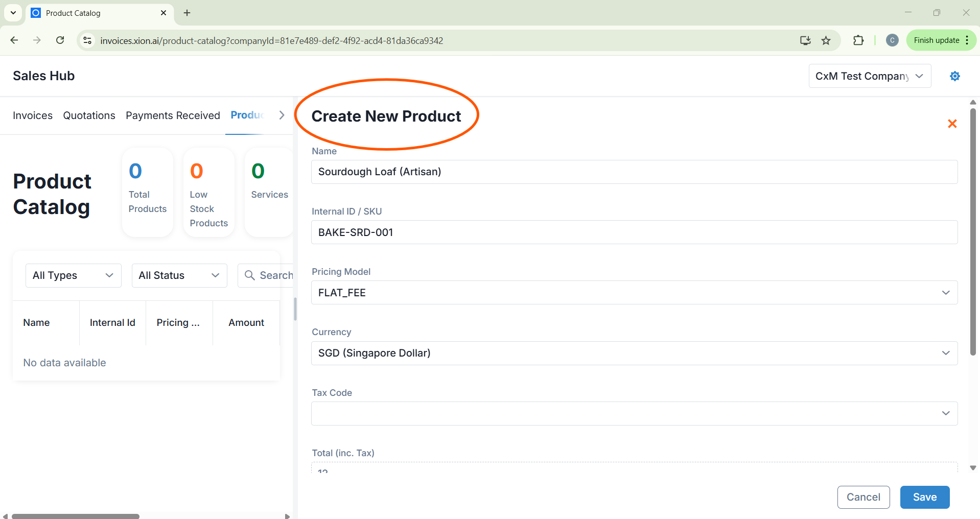
Task: Open the Chrome profile avatar
Action: (x=892, y=40)
